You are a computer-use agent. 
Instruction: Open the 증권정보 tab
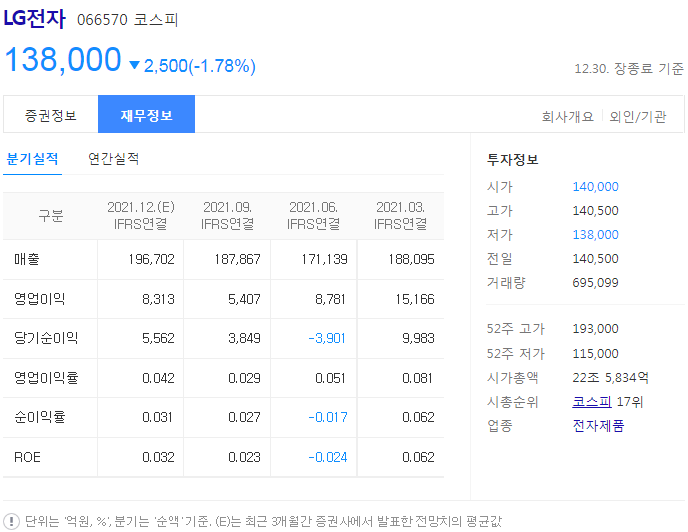pyautogui.click(x=51, y=115)
